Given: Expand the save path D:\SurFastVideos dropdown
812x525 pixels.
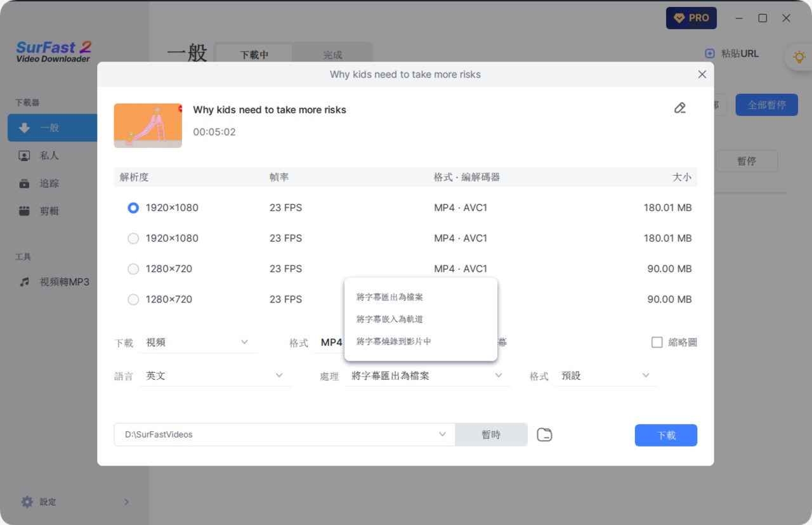Looking at the screenshot, I should (442, 435).
